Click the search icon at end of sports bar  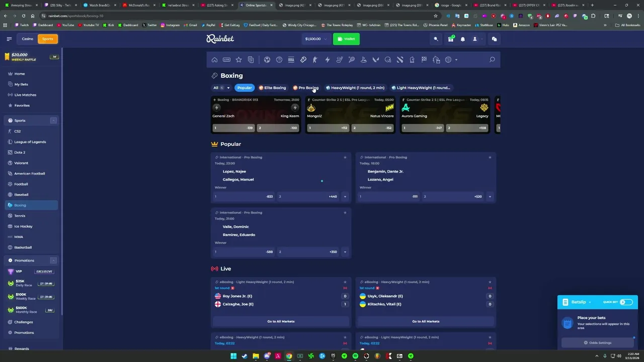pyautogui.click(x=492, y=60)
